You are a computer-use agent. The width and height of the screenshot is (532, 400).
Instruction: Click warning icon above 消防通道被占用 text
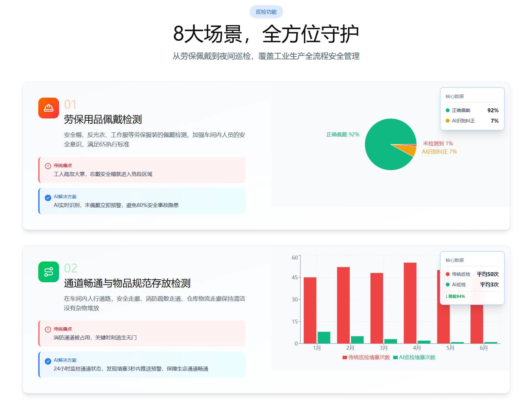48,330
